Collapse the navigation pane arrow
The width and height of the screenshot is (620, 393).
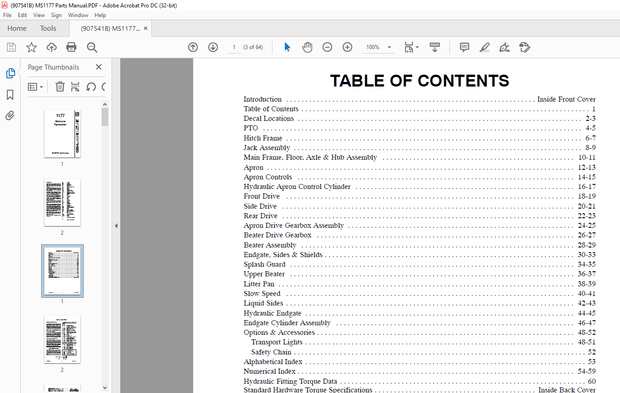tap(116, 226)
